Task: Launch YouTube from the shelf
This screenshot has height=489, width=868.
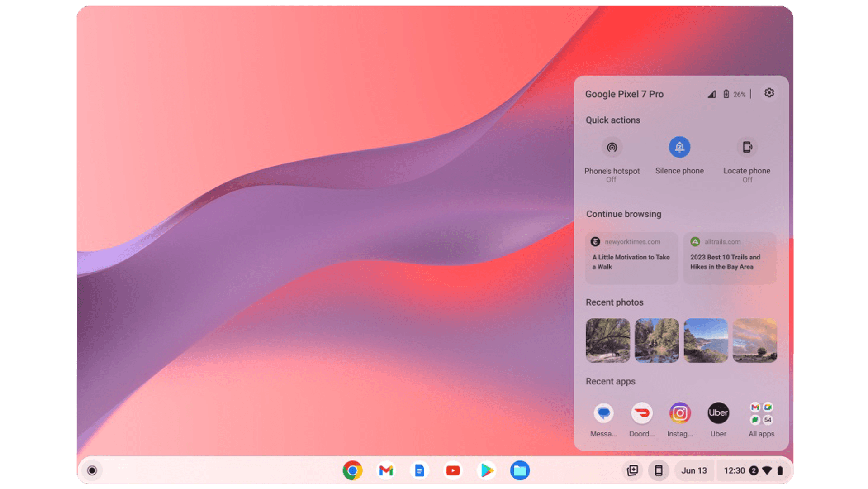Action: pyautogui.click(x=453, y=470)
